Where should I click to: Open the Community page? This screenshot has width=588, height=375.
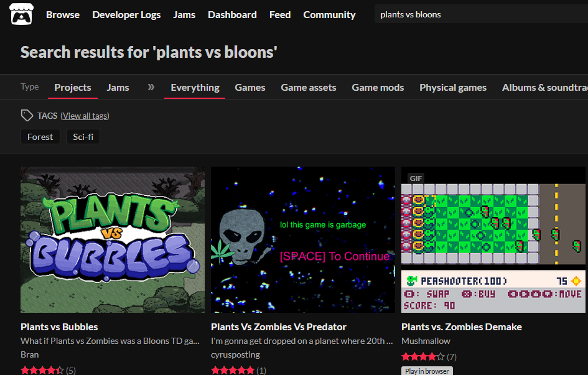[329, 14]
